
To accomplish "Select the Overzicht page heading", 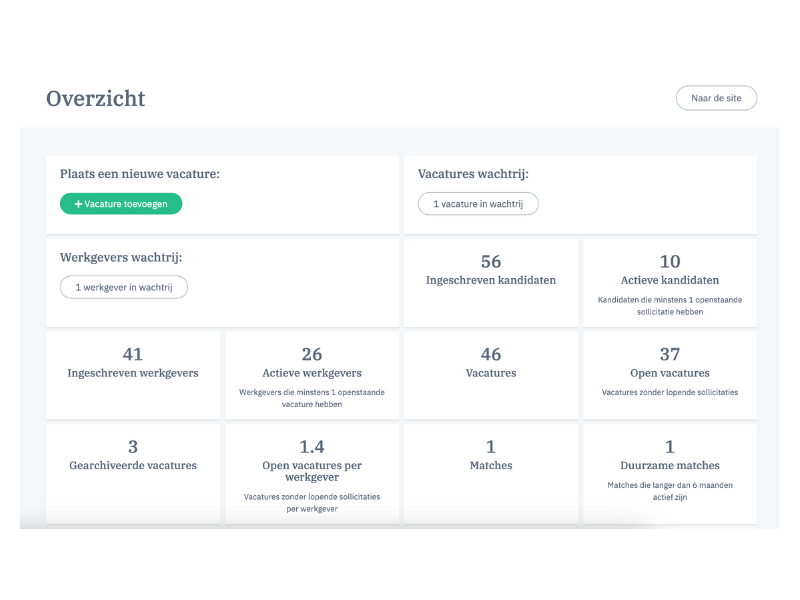I will 95,98.
